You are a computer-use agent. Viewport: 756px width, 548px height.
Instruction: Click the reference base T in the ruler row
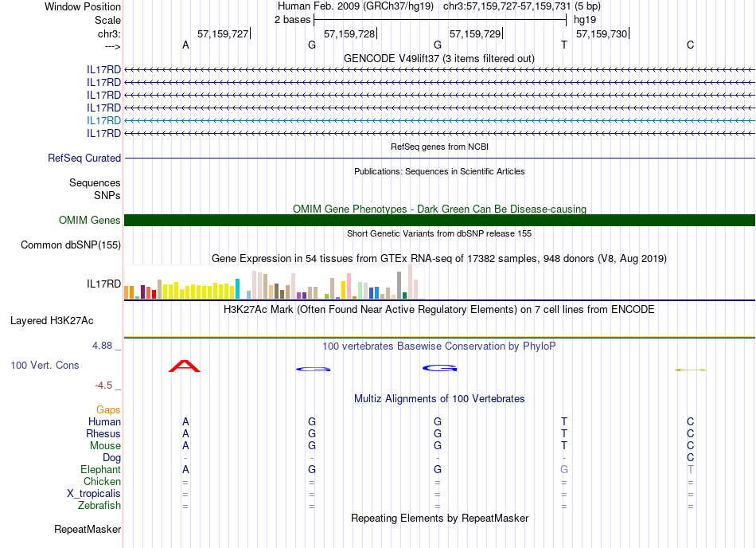click(563, 45)
